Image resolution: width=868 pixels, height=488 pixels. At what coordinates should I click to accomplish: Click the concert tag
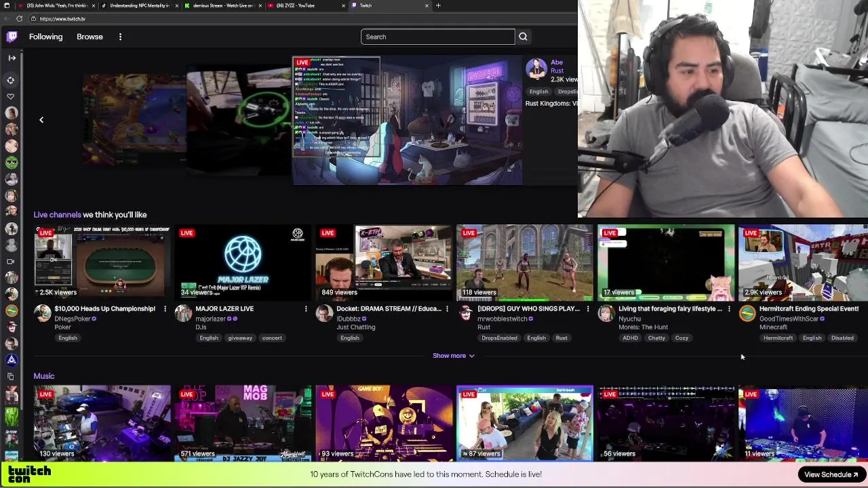(272, 338)
